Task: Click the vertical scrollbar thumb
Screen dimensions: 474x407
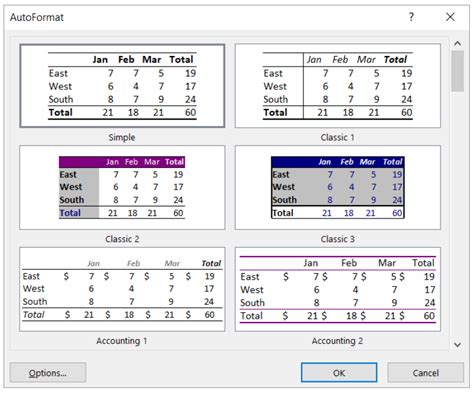Action: 458,71
